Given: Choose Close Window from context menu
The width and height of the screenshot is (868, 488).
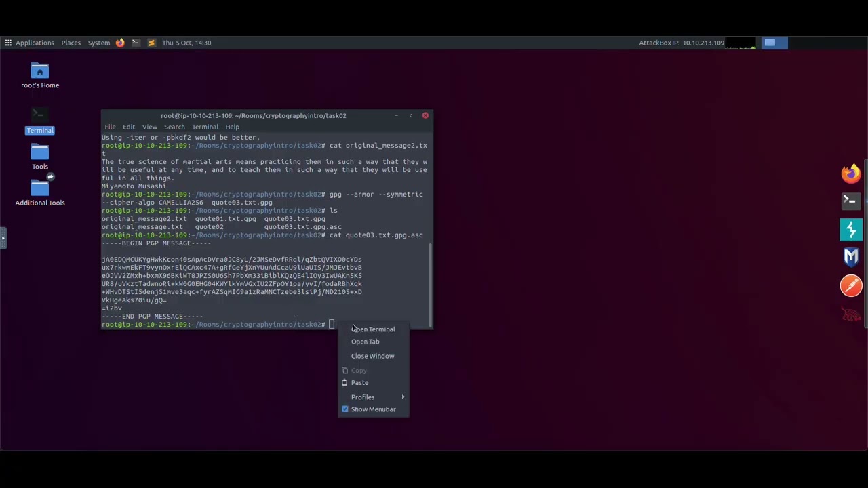Looking at the screenshot, I should [373, 356].
